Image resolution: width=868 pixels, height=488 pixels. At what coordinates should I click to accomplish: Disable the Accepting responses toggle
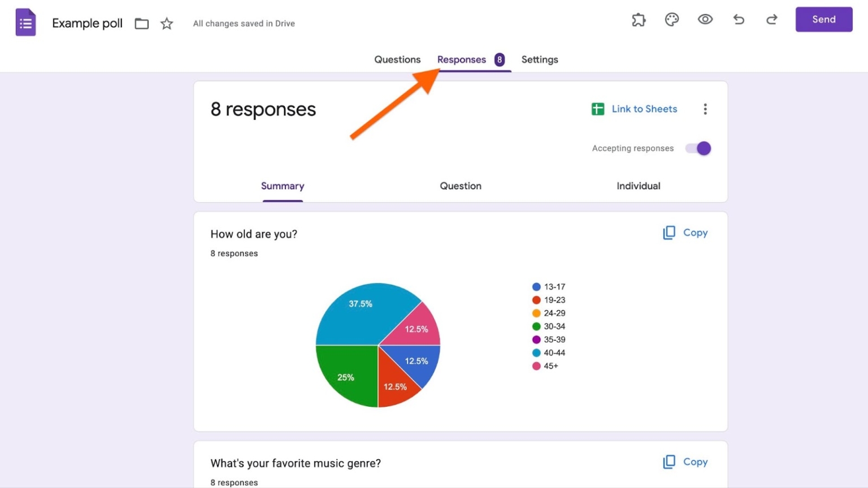tap(697, 148)
